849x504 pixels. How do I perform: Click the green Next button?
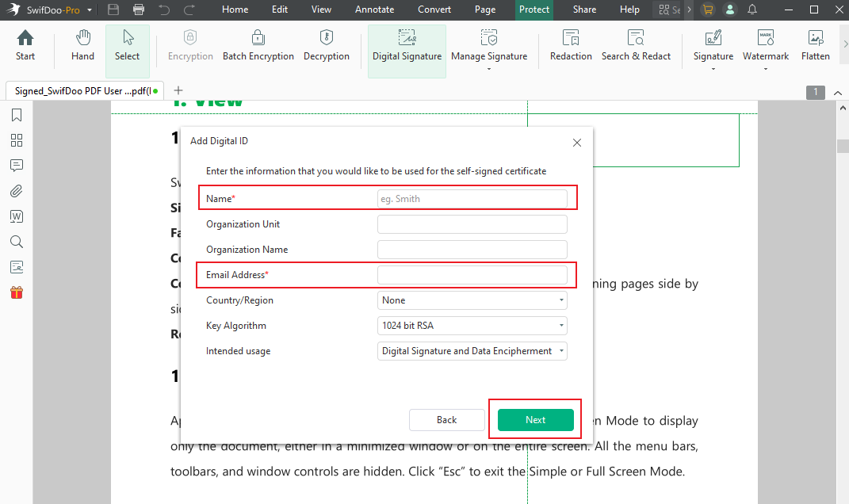click(x=535, y=420)
